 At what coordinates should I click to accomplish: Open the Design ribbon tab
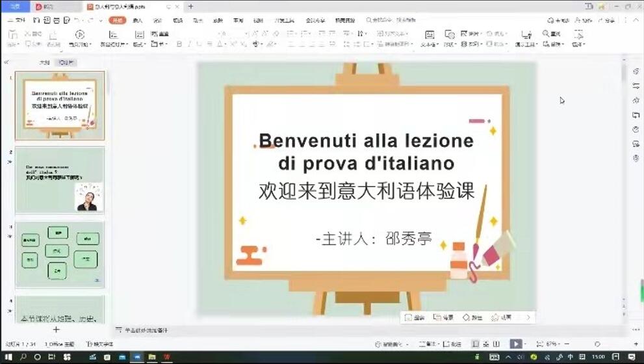tap(157, 21)
